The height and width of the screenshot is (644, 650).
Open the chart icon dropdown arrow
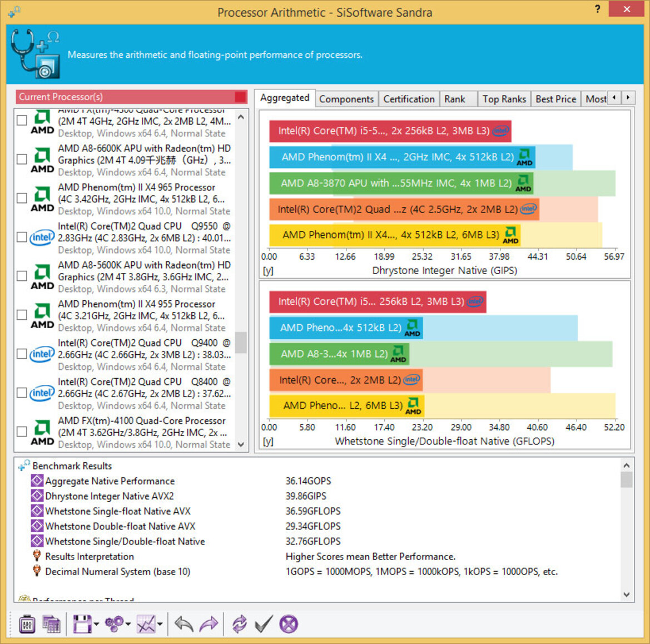click(160, 624)
